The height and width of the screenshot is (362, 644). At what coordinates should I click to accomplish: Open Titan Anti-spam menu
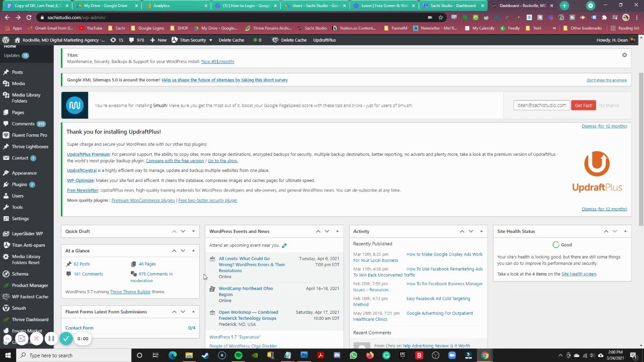pos(28,245)
